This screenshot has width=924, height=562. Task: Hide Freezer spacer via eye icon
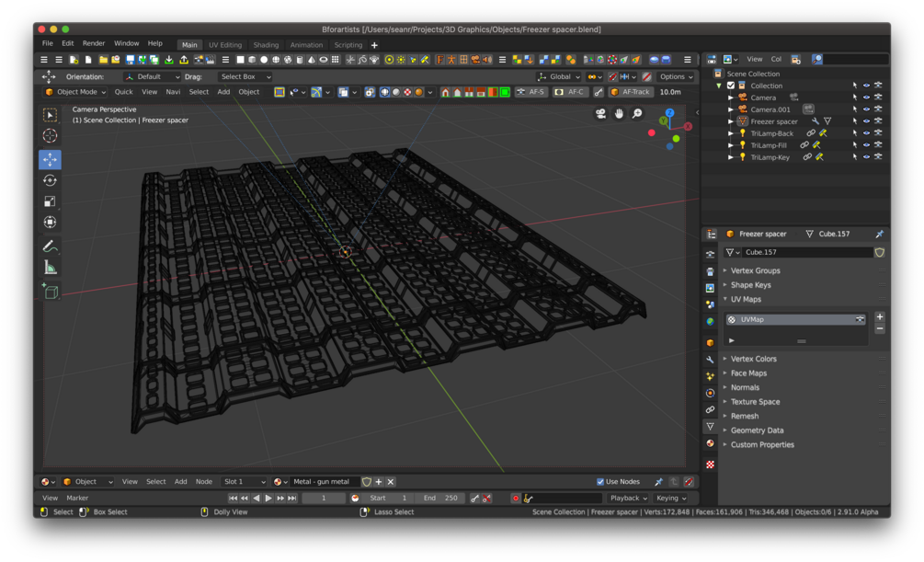pyautogui.click(x=866, y=121)
